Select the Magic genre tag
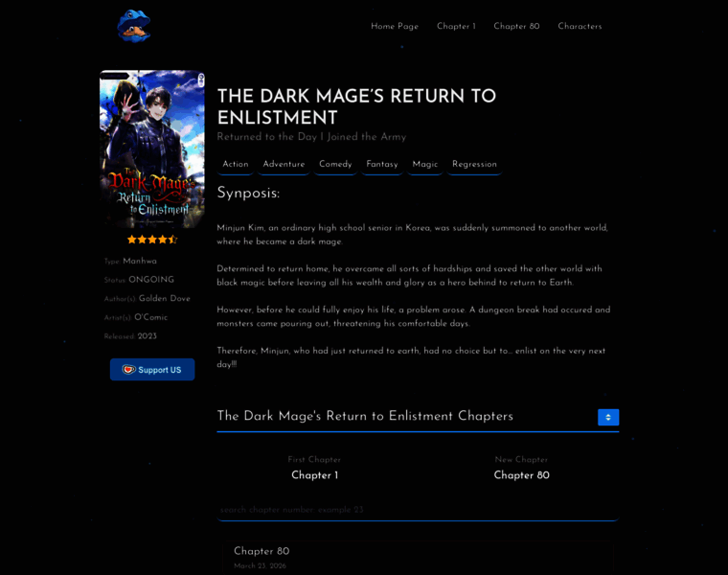 pyautogui.click(x=424, y=165)
